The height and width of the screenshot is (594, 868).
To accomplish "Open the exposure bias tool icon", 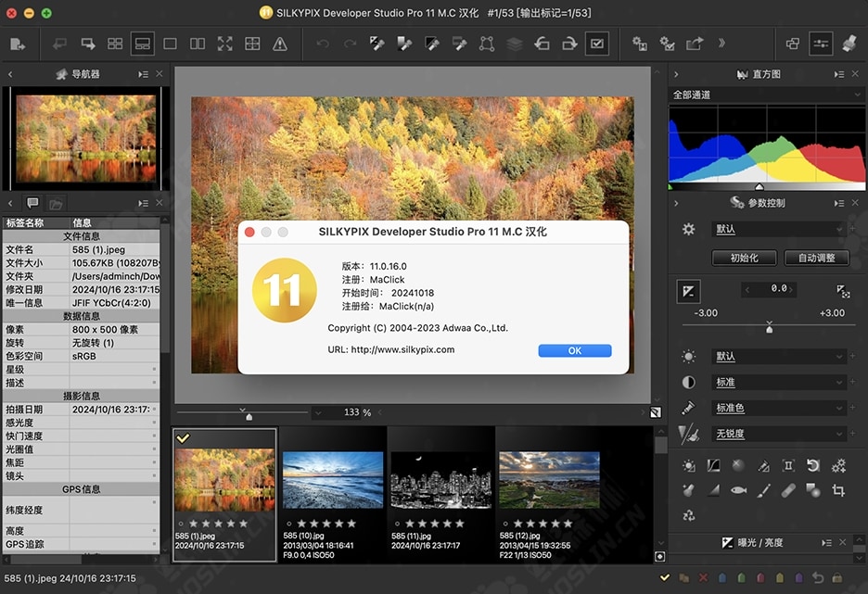I will [688, 290].
